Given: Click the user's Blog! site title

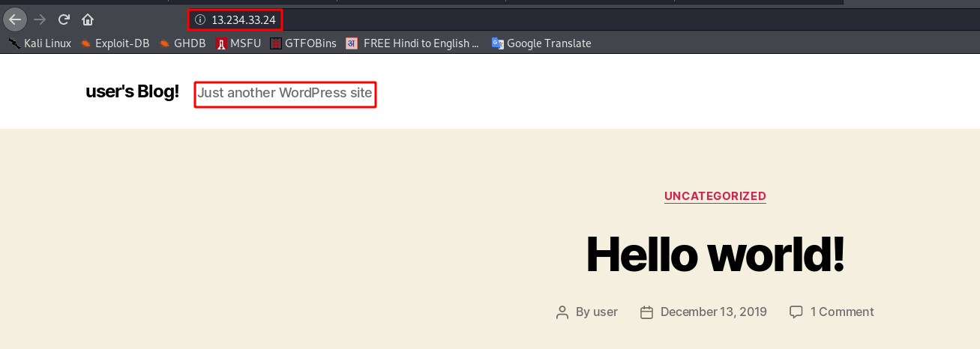Looking at the screenshot, I should point(132,92).
